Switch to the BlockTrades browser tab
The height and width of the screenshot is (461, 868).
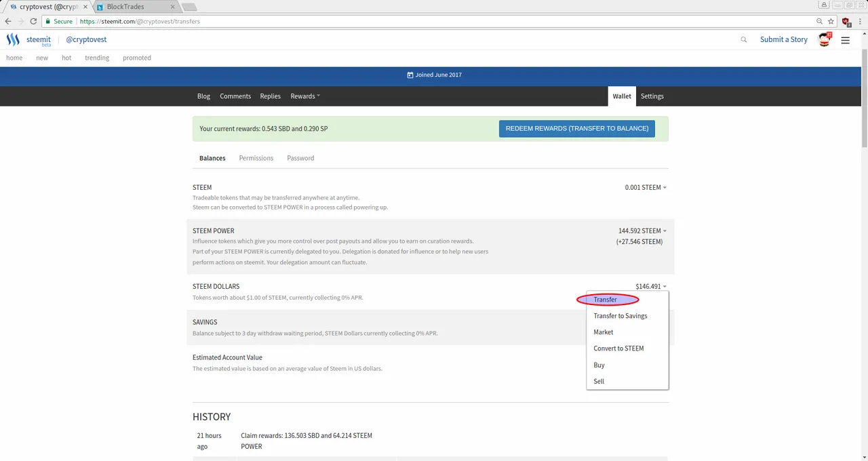pos(136,7)
